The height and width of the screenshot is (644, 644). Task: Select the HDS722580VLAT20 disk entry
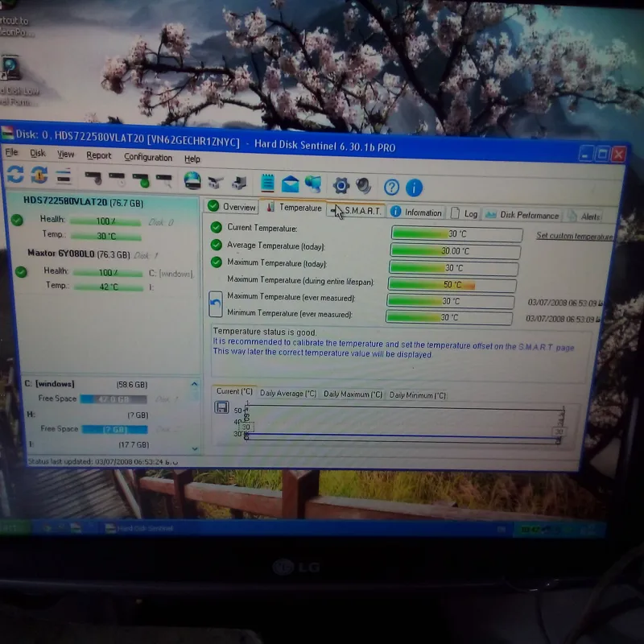pos(83,202)
